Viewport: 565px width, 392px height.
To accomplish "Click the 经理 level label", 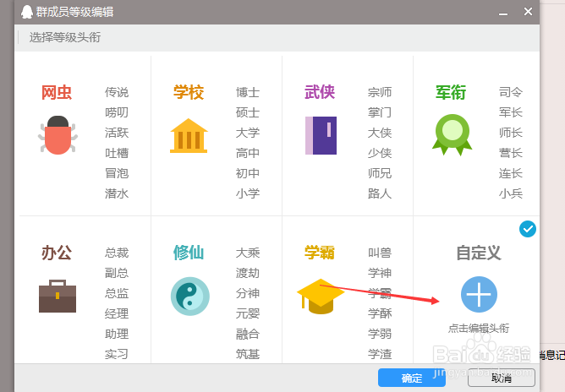I will [117, 313].
